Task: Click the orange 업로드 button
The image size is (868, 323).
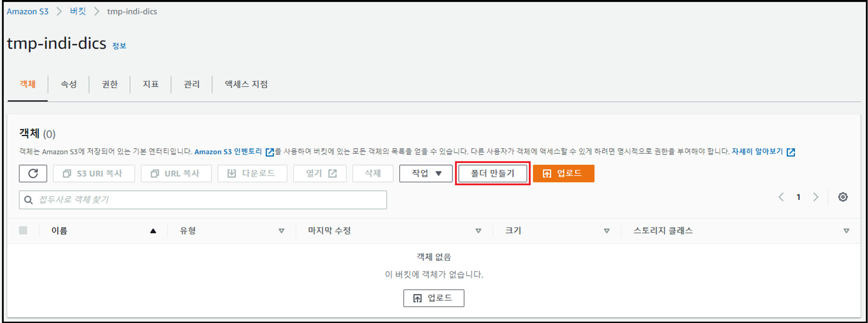Action: pos(563,173)
